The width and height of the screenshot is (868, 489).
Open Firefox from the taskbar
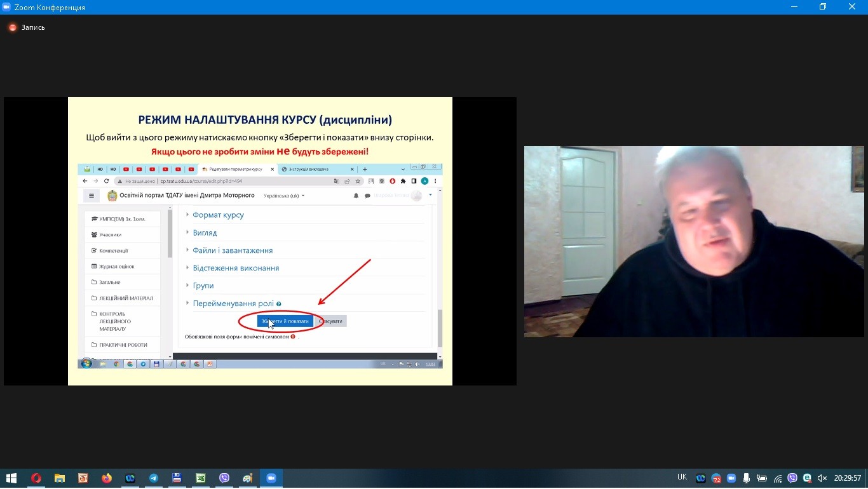tap(107, 478)
